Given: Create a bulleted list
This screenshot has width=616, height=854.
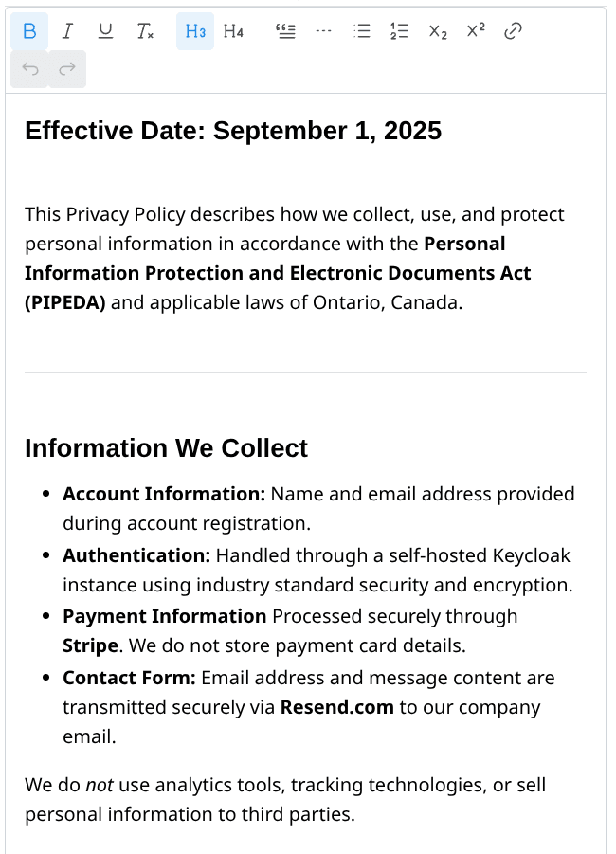Looking at the screenshot, I should point(361,31).
